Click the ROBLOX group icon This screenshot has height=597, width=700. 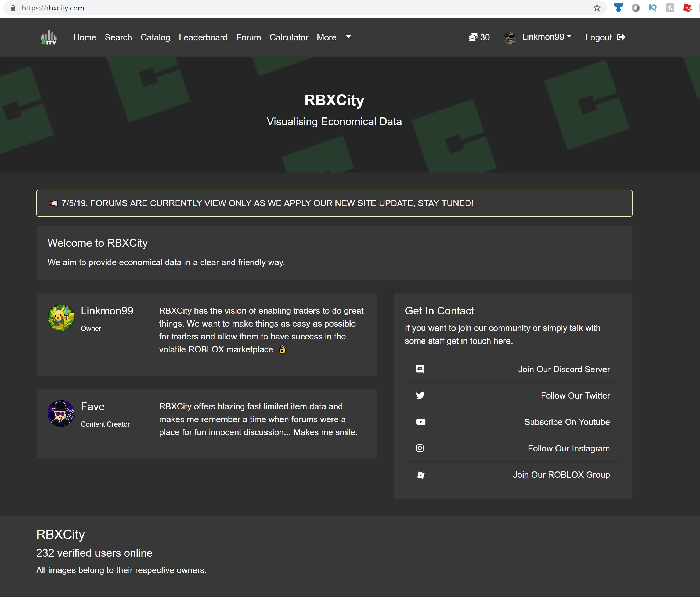pos(421,475)
